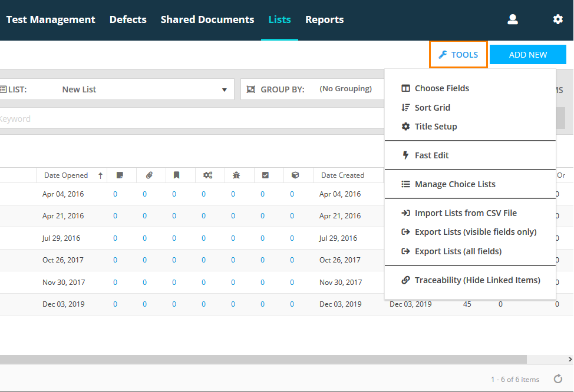Click the sticky note column icon
Image resolution: width=574 pixels, height=392 pixels.
(x=120, y=175)
